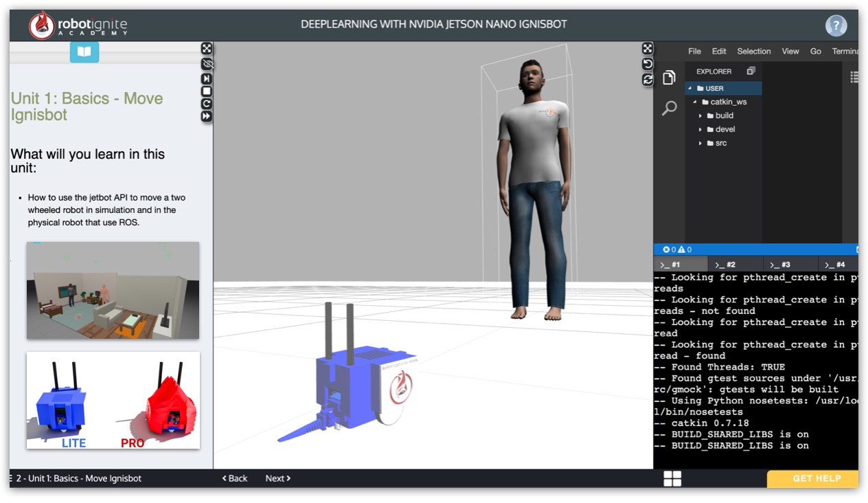Viewport: 868px width, 503px height.
Task: Click the 'What will you learn' heading
Action: point(88,161)
